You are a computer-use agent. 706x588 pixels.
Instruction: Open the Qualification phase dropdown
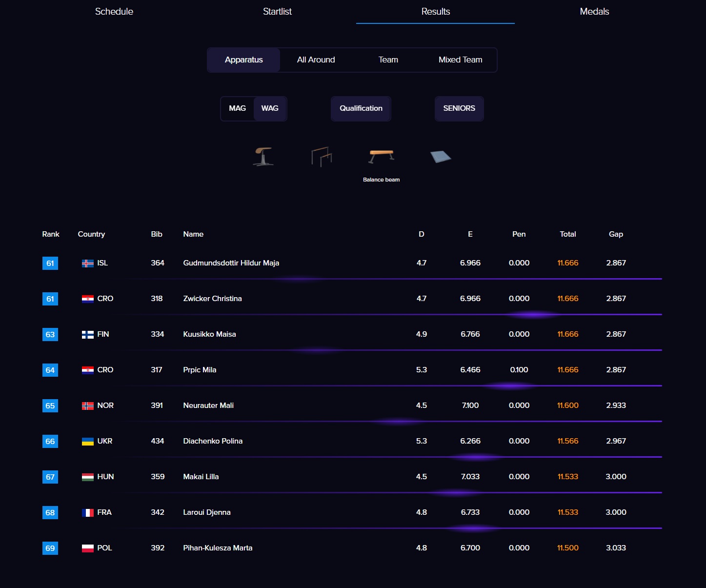pos(361,108)
